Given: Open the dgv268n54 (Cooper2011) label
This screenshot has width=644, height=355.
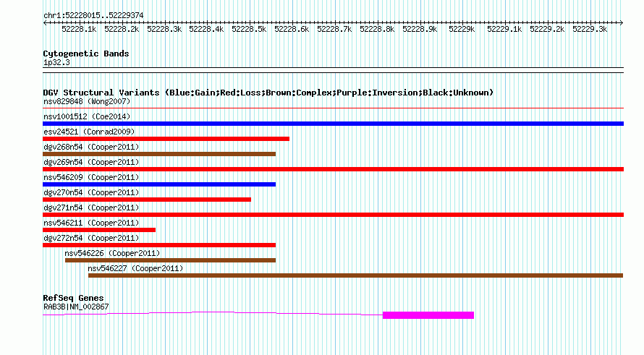Looking at the screenshot, I should tap(91, 147).
